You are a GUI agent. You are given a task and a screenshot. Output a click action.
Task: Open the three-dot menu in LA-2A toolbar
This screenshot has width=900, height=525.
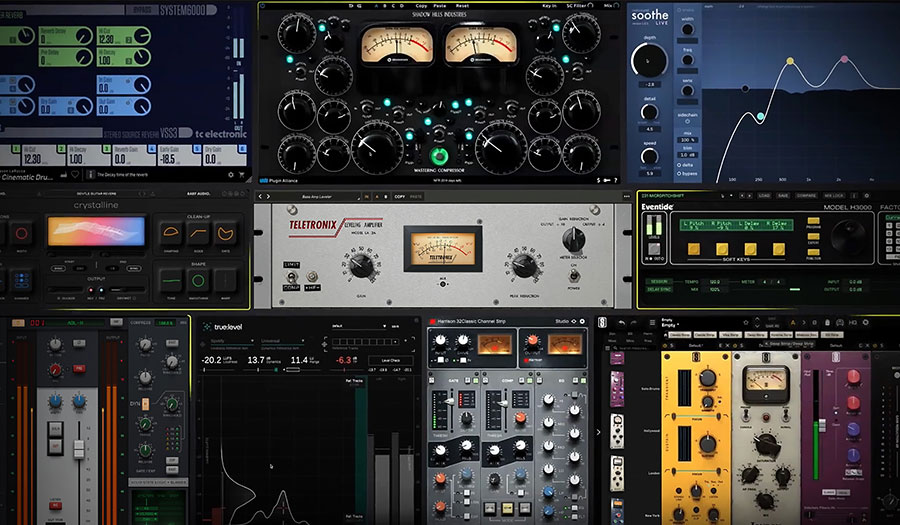626,196
